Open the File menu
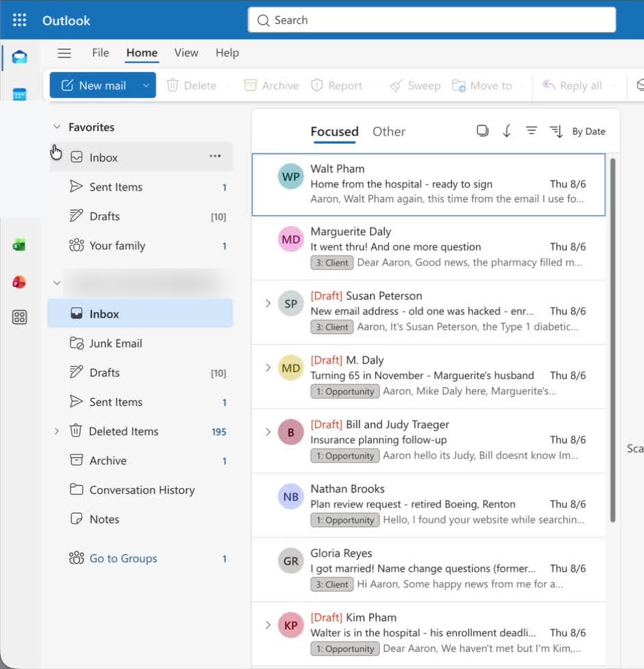This screenshot has height=669, width=644. (x=100, y=53)
